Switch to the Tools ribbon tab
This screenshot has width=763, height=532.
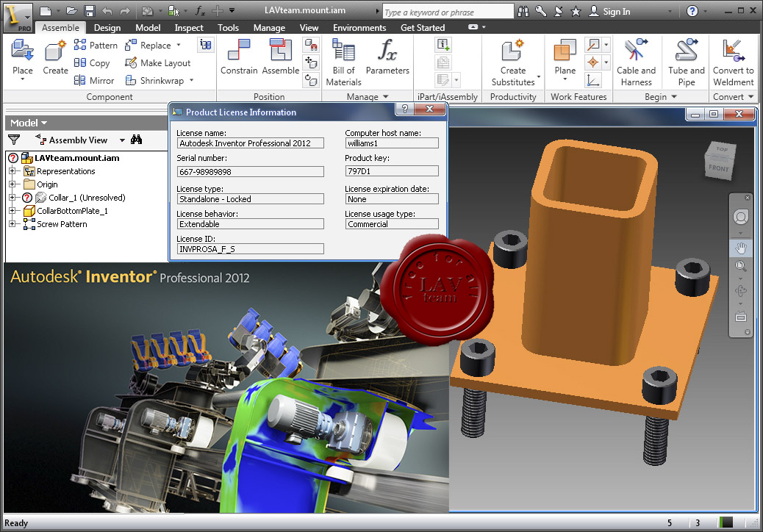228,28
